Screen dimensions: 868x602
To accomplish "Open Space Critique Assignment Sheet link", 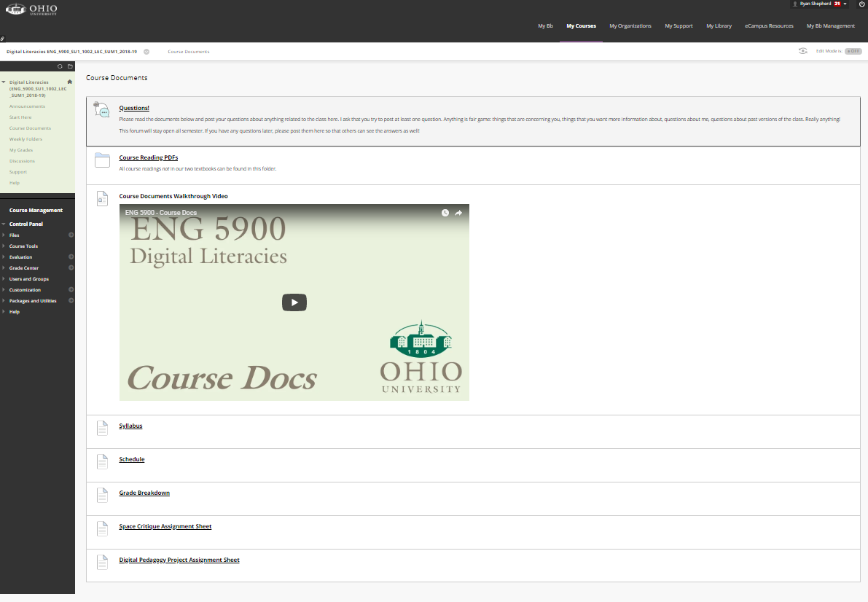I will pyautogui.click(x=165, y=527).
